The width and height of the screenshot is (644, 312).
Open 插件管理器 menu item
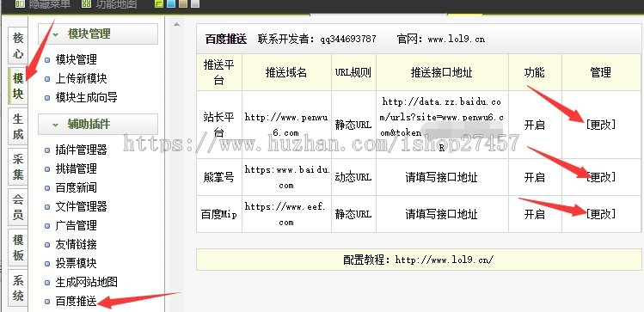pyautogui.click(x=81, y=150)
